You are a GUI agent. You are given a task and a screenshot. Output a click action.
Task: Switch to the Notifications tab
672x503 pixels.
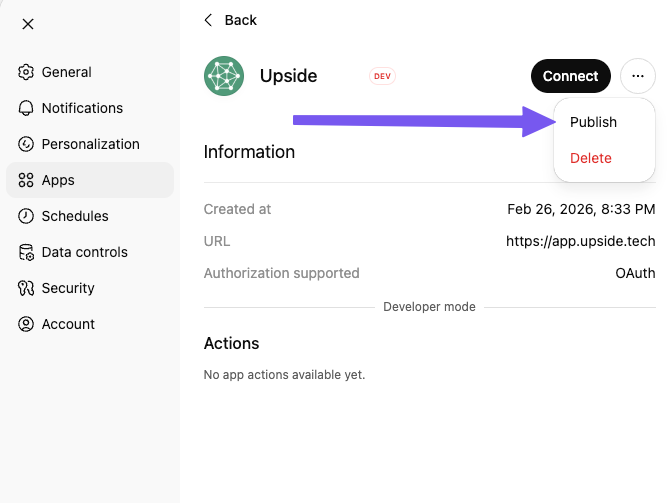(x=90, y=108)
